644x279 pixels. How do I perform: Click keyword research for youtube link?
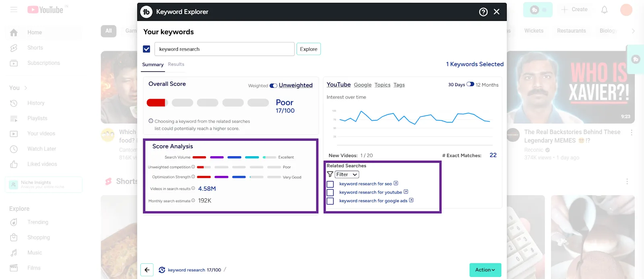(370, 192)
